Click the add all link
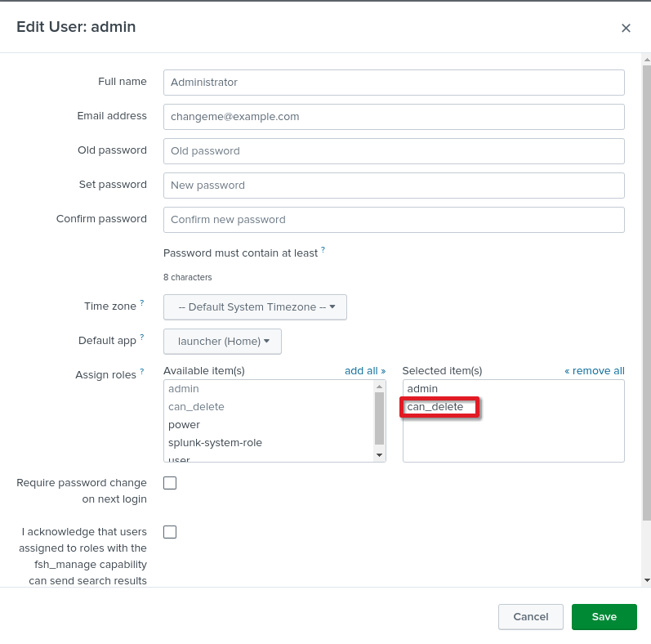 click(364, 371)
